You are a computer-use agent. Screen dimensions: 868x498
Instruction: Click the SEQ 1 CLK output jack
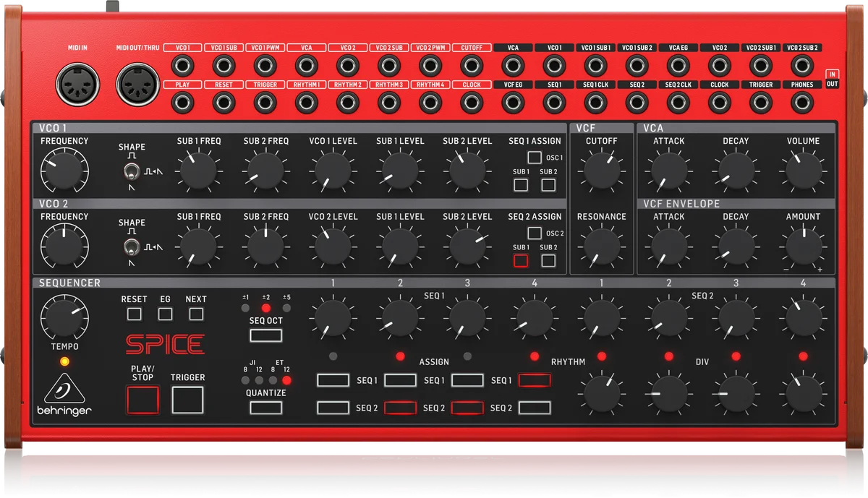(x=595, y=103)
